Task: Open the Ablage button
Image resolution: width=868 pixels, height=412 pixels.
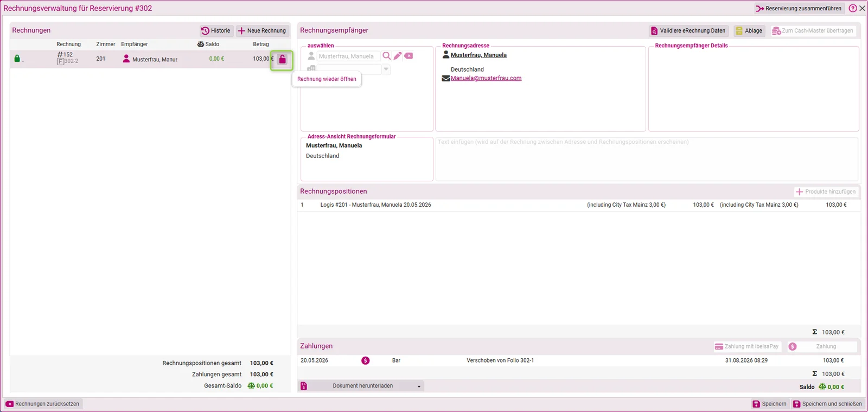Action: click(749, 31)
